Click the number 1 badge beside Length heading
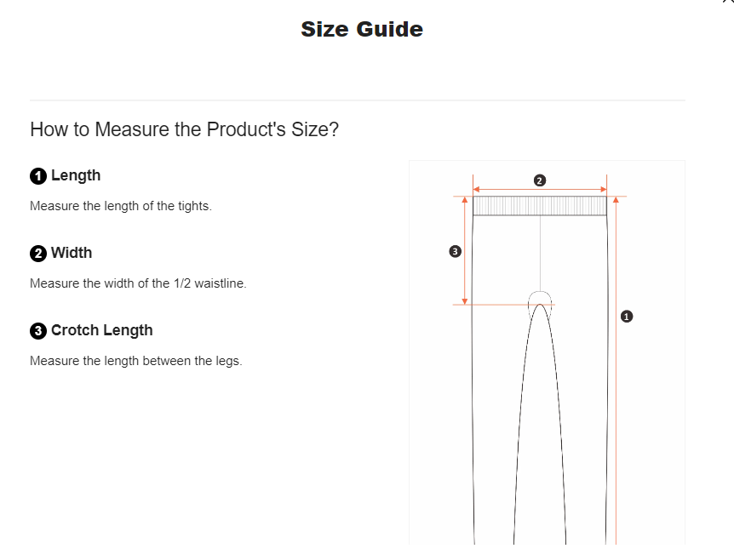The width and height of the screenshot is (734, 560). 38,176
